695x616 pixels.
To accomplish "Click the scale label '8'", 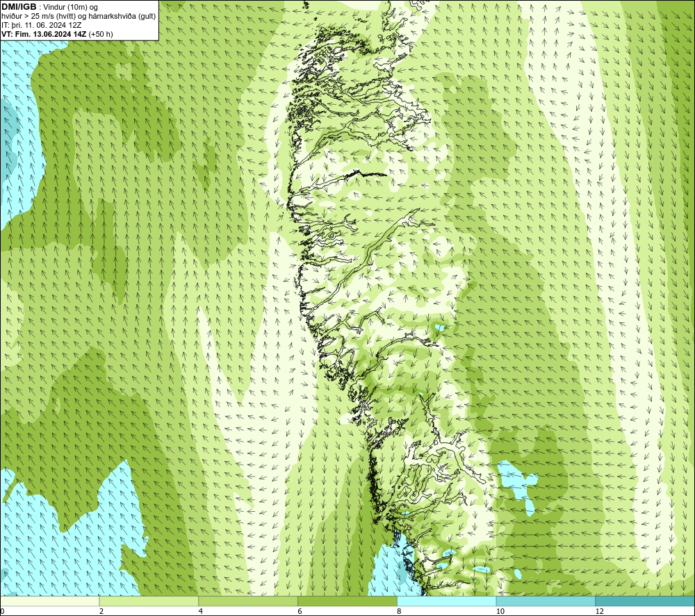I will pos(400,611).
